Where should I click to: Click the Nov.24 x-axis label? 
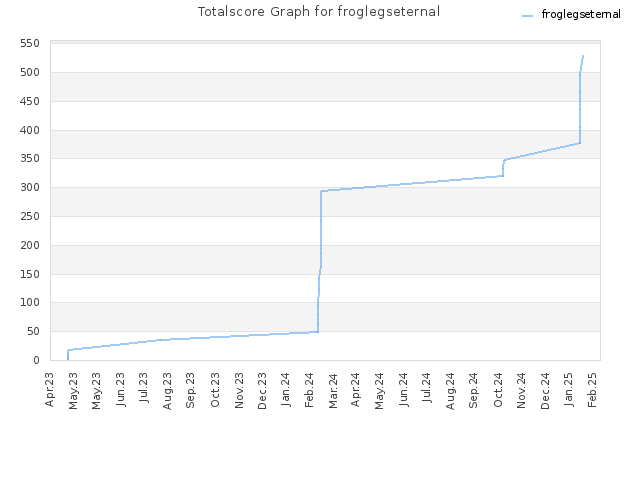point(521,390)
